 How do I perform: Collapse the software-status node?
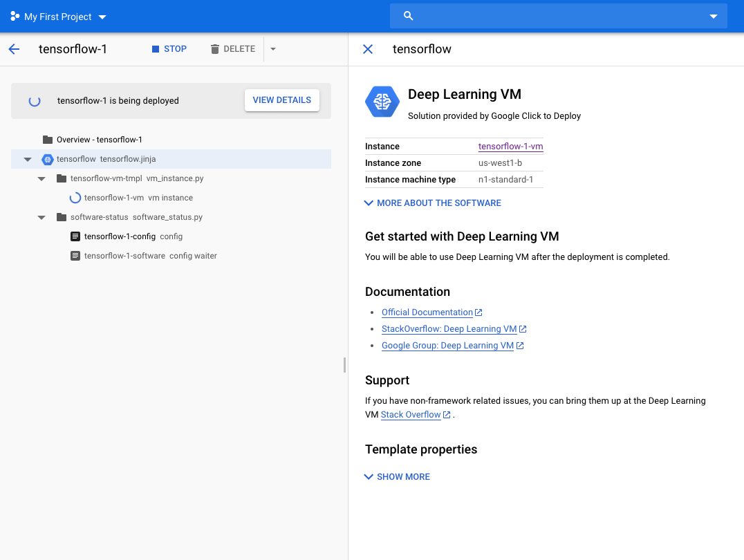41,218
